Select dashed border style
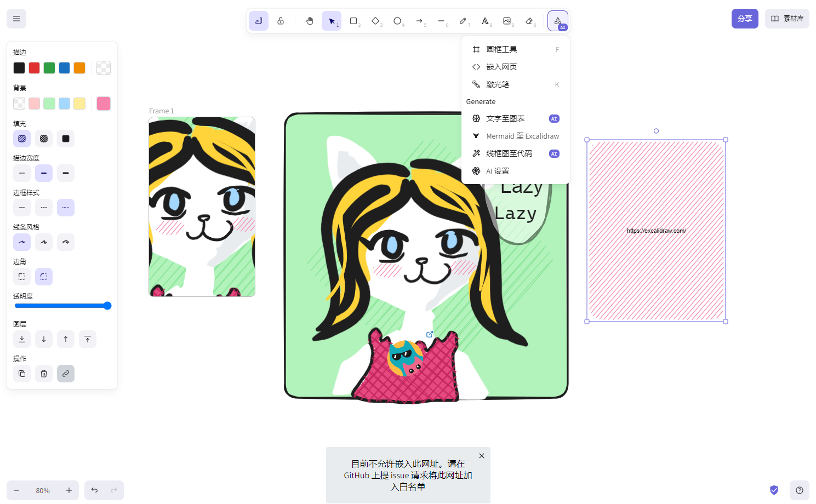The image size is (816, 504). click(44, 208)
